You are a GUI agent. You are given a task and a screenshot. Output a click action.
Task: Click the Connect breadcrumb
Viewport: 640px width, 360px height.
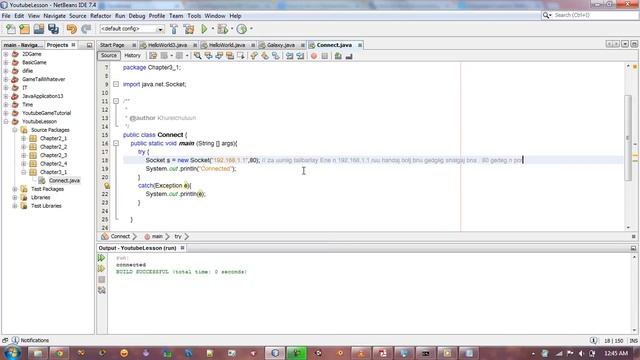[x=120, y=236]
